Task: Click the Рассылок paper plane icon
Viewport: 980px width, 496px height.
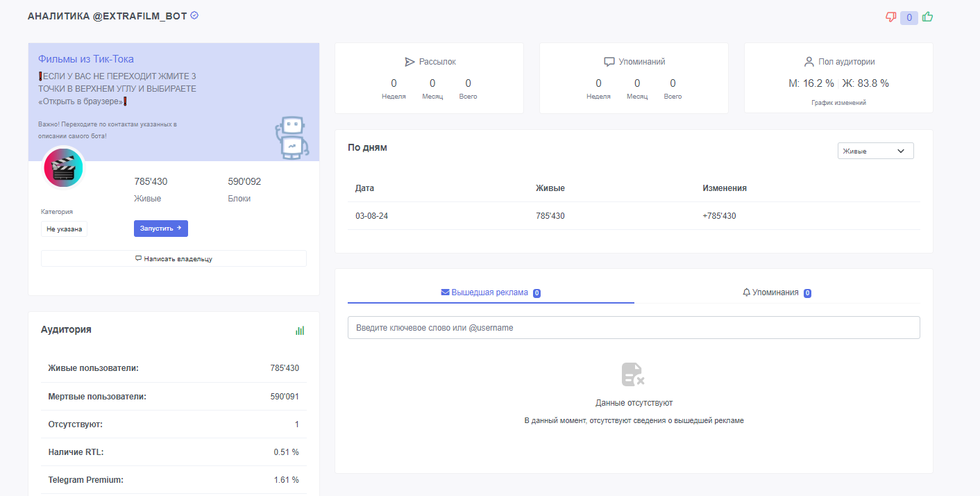Action: pos(409,62)
